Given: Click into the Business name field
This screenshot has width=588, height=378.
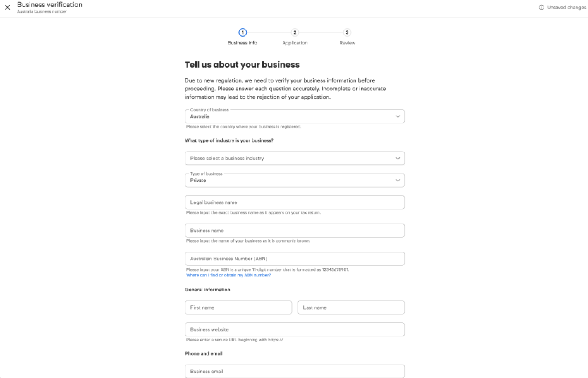Looking at the screenshot, I should [x=294, y=231].
